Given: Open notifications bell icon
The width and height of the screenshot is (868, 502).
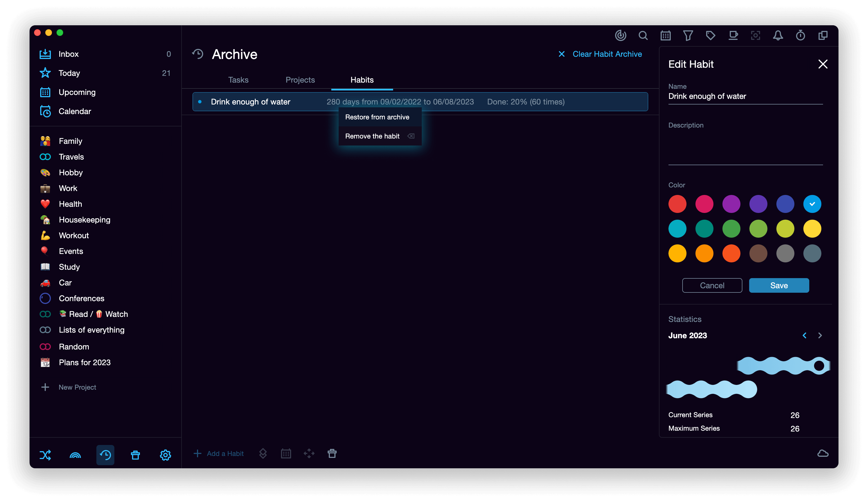Looking at the screenshot, I should 778,35.
